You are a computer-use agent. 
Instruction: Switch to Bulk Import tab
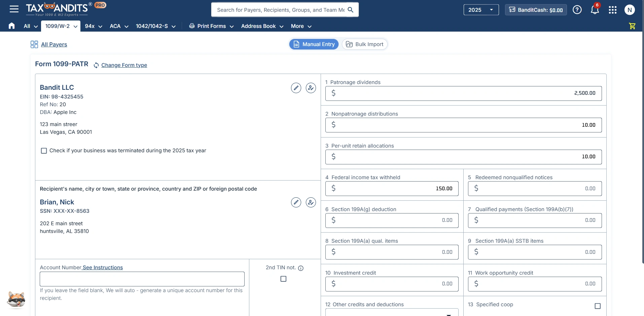click(365, 44)
